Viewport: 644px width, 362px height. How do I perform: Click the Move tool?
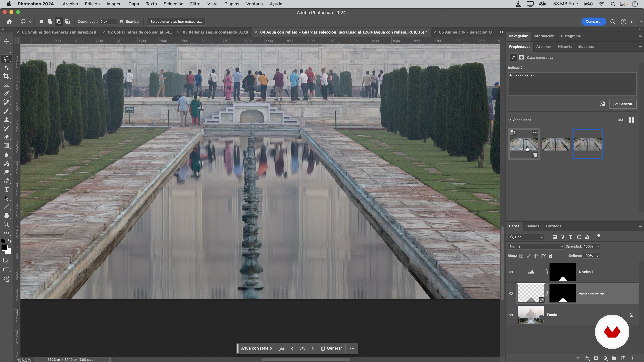[7, 41]
